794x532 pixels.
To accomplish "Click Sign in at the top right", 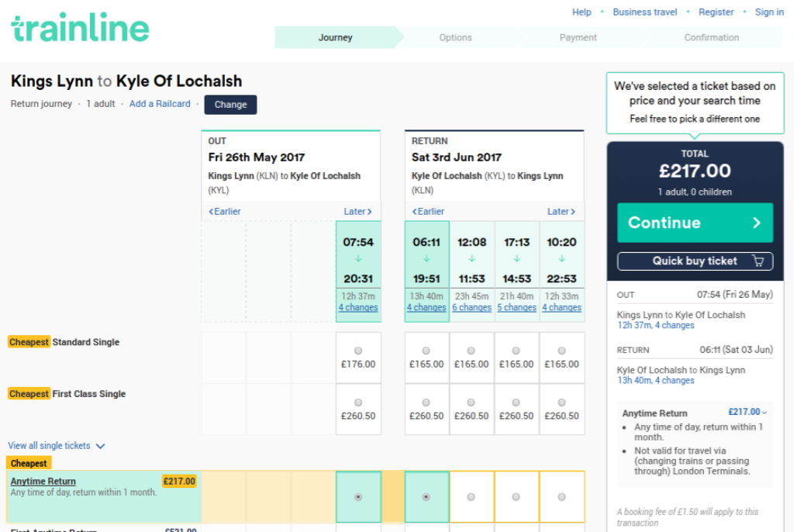I will [769, 12].
